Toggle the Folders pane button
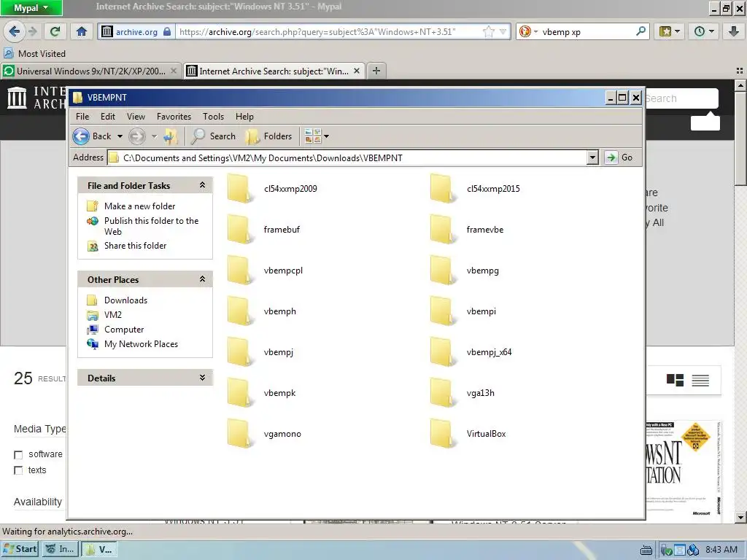This screenshot has height=560, width=747. point(268,136)
